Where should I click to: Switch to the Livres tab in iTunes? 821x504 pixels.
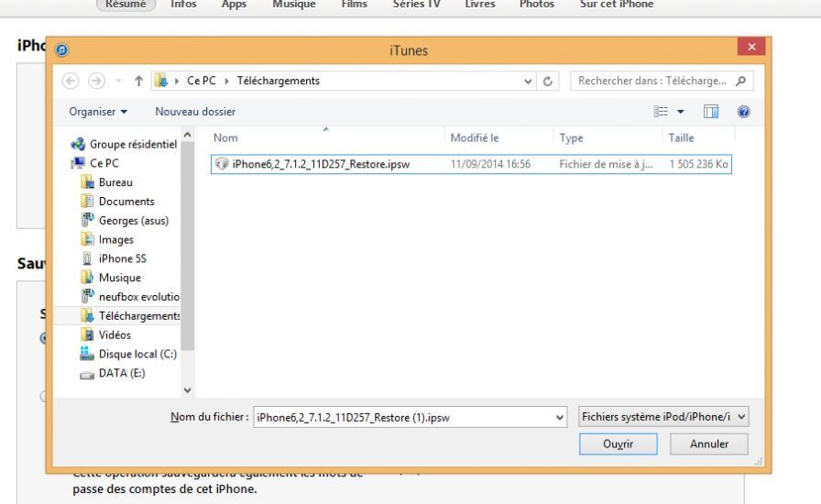point(479,5)
